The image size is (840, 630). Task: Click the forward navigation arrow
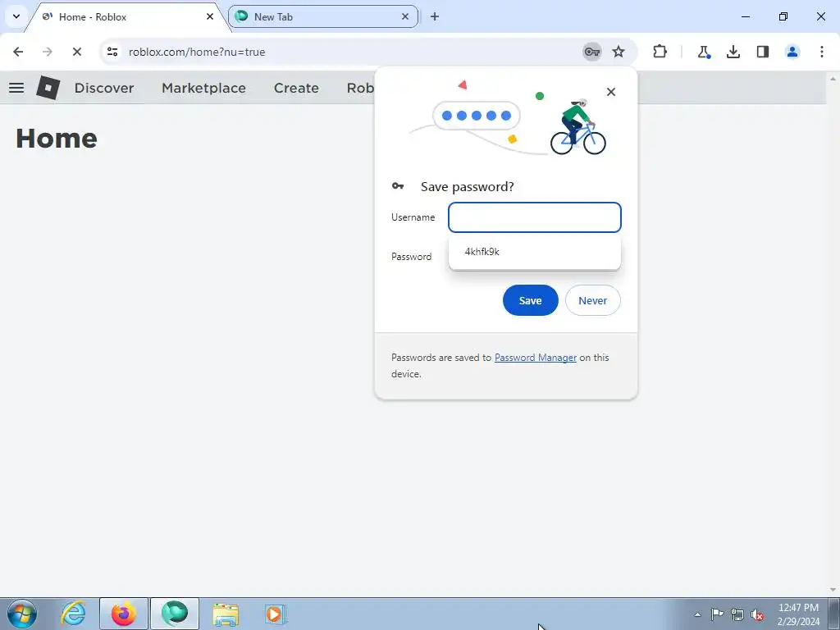pos(47,52)
